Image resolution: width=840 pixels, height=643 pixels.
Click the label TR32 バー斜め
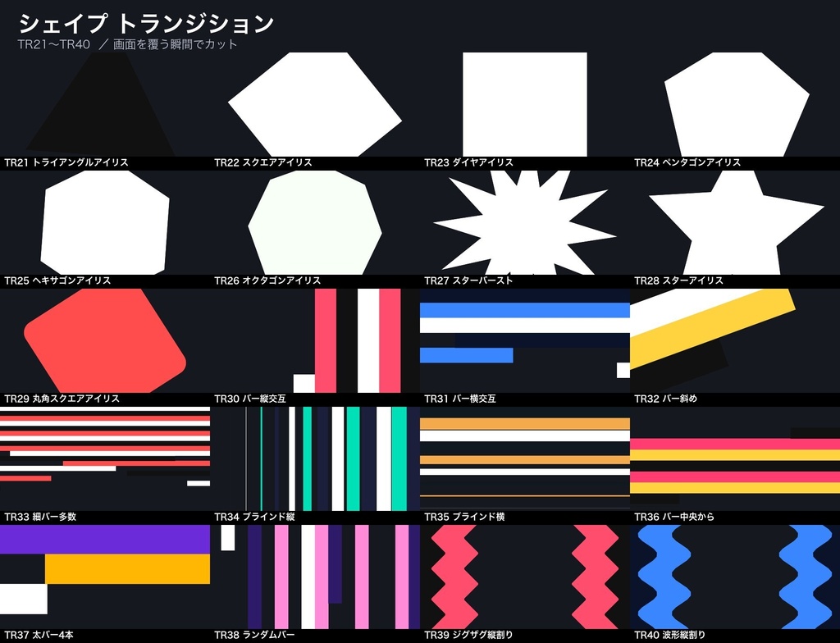click(x=666, y=399)
